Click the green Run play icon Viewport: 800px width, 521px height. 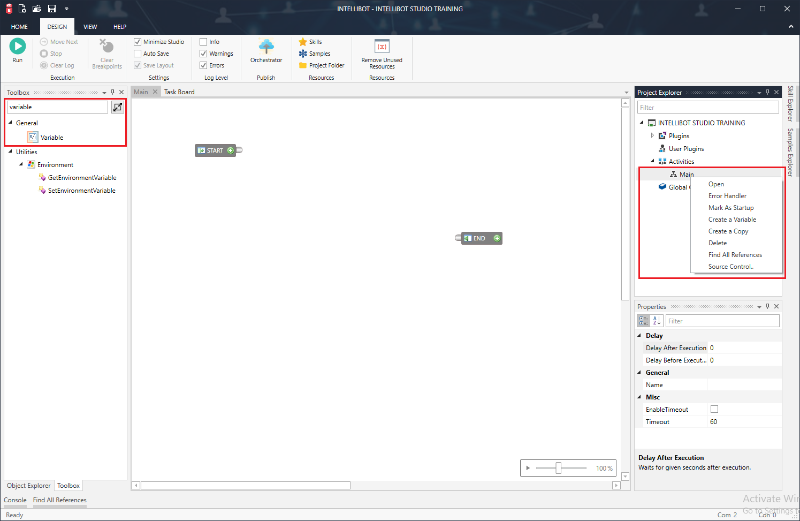tap(18, 46)
